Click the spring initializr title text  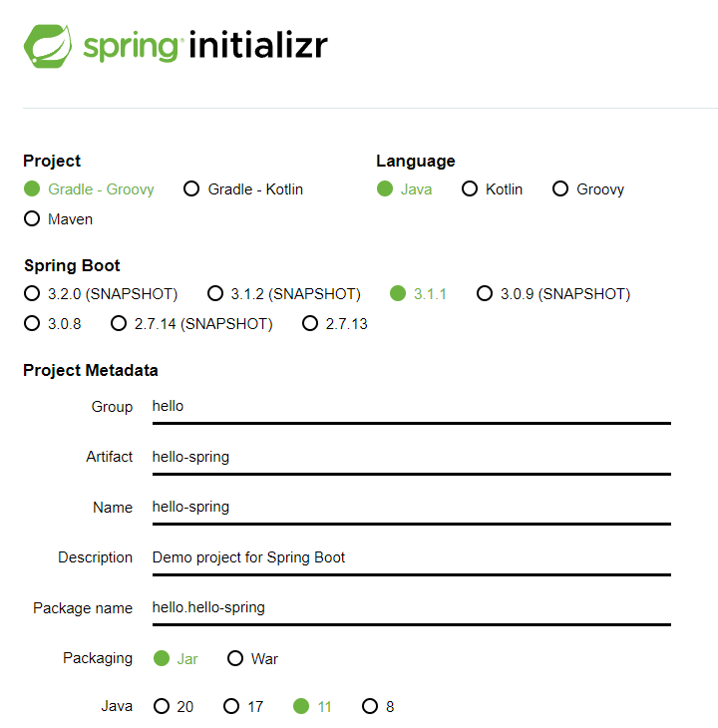click(x=205, y=46)
